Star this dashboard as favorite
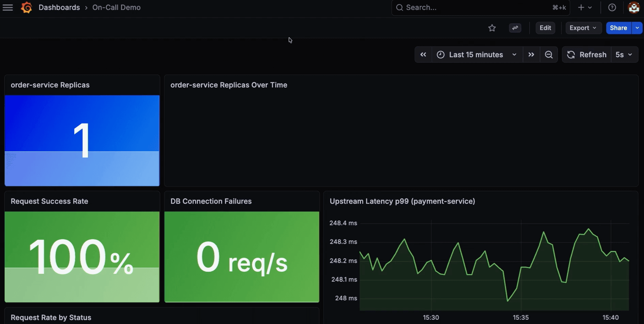 tap(492, 28)
